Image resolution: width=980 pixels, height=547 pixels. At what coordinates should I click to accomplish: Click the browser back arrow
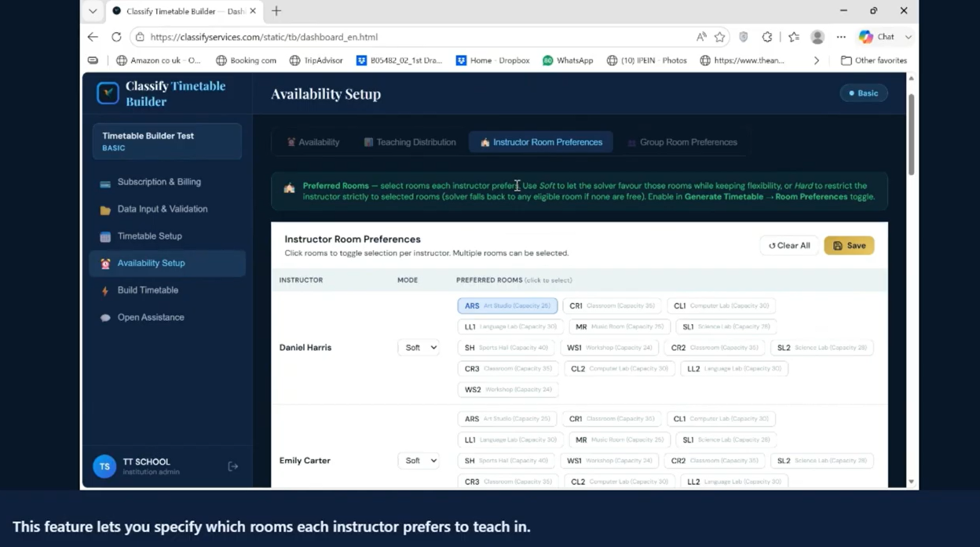coord(93,37)
